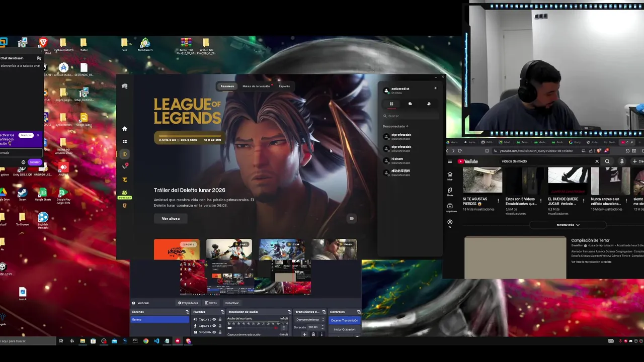Clear the YouTube search box with X
This screenshot has width=644, height=362.
click(x=597, y=161)
